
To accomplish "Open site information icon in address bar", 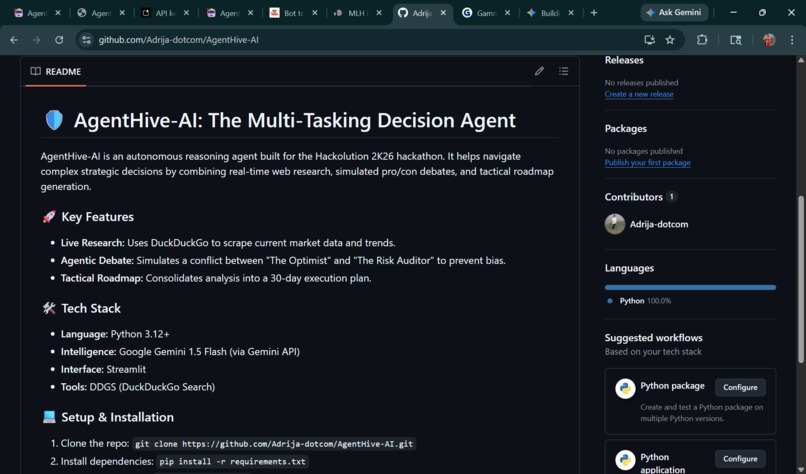I will pyautogui.click(x=86, y=40).
